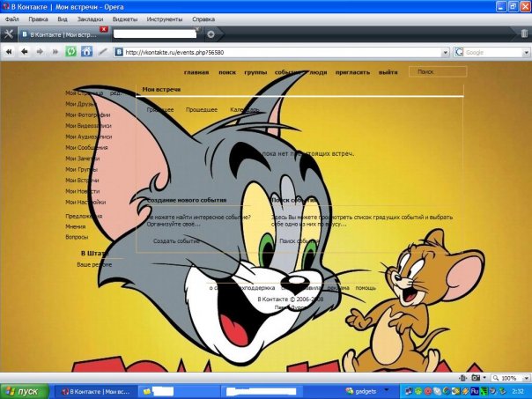The image size is (532, 399).
Task: Open the Закладки menu
Action: pos(90,19)
